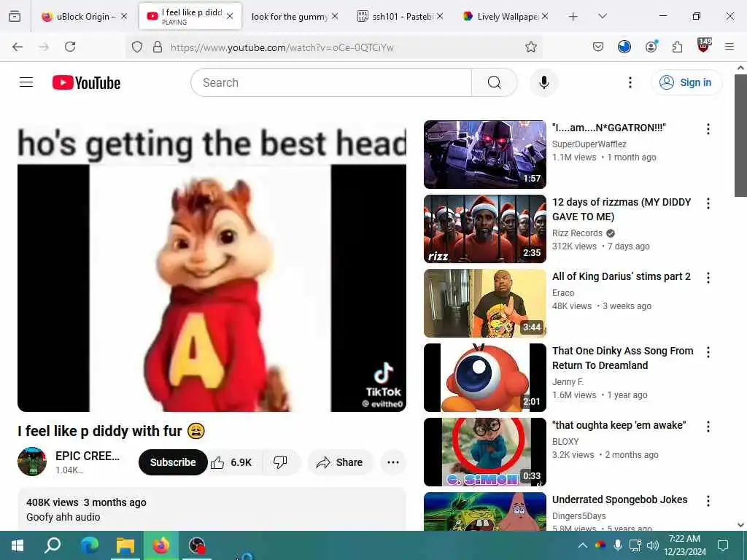Dislike the video with thumbs down

point(280,462)
